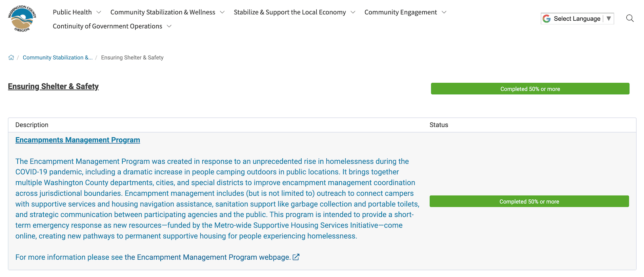Click external link icon after webpage text

296,257
